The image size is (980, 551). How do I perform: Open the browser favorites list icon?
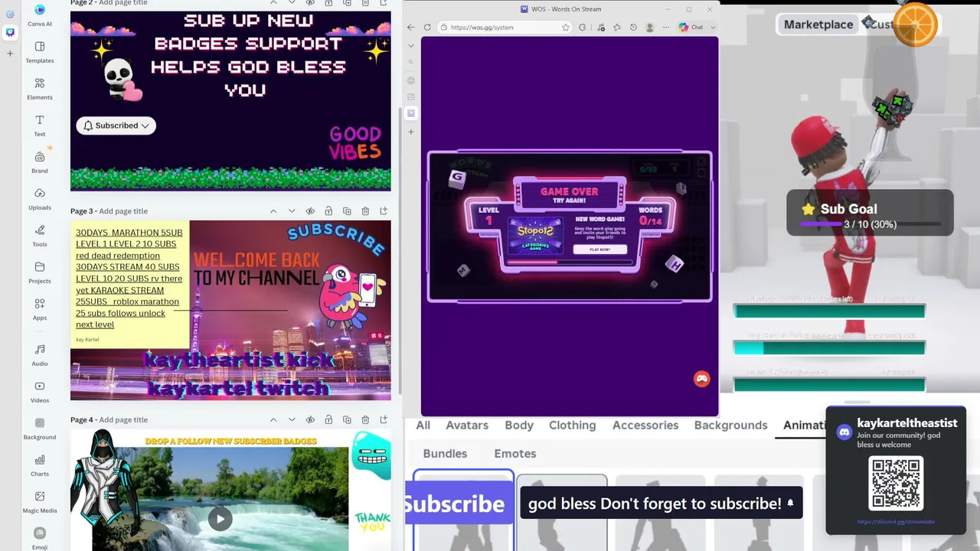tap(617, 28)
